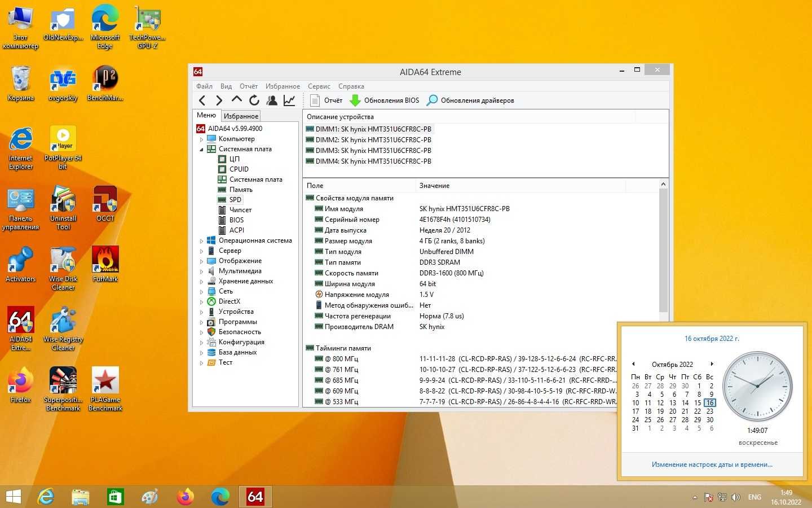
Task: Expand the DirectX tree node
Action: (x=201, y=301)
